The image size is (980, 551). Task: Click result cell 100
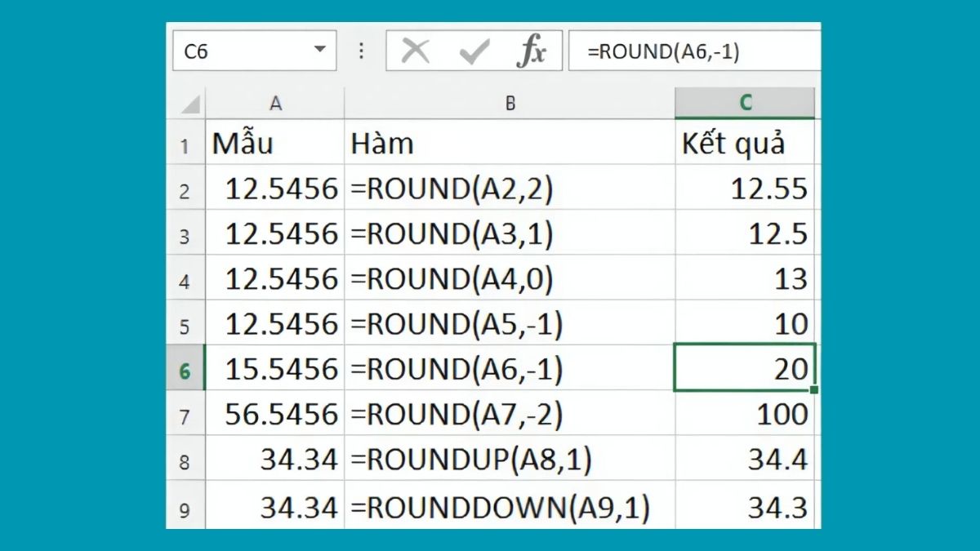tap(745, 415)
